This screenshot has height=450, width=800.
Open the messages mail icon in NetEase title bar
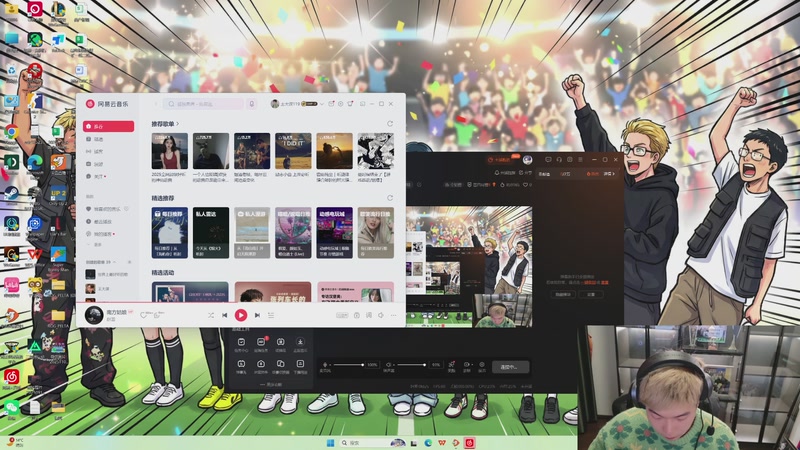pyautogui.click(x=331, y=104)
